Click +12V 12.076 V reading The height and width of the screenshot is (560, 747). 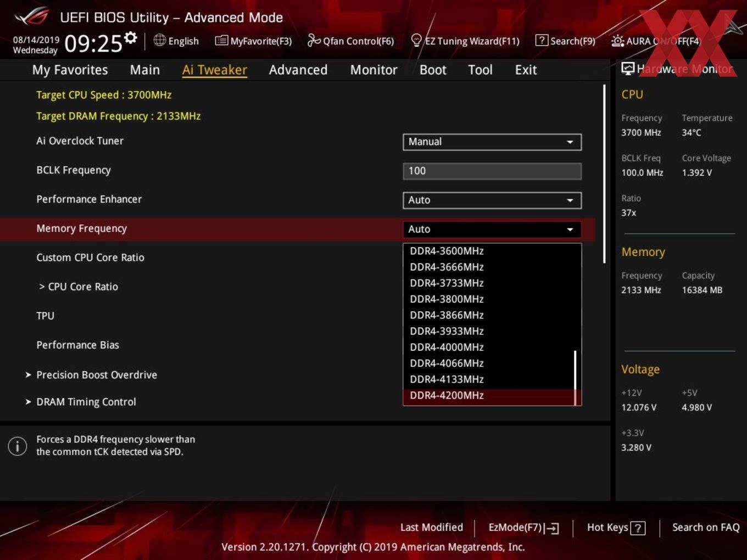coord(639,407)
